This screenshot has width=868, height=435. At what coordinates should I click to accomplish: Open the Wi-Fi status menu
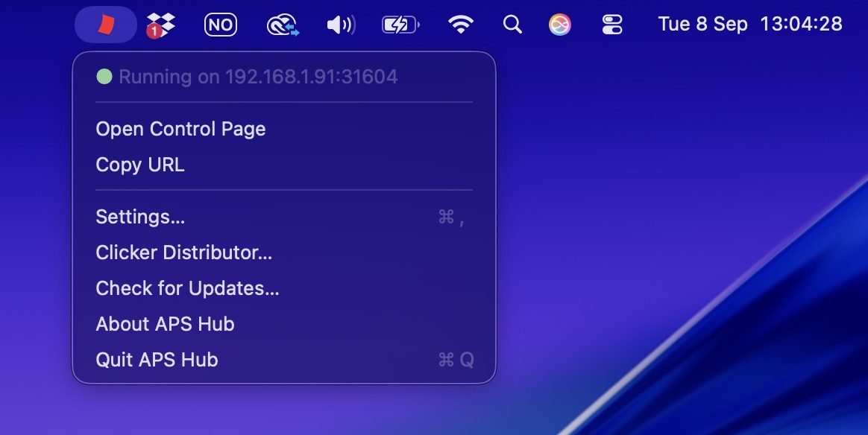461,25
